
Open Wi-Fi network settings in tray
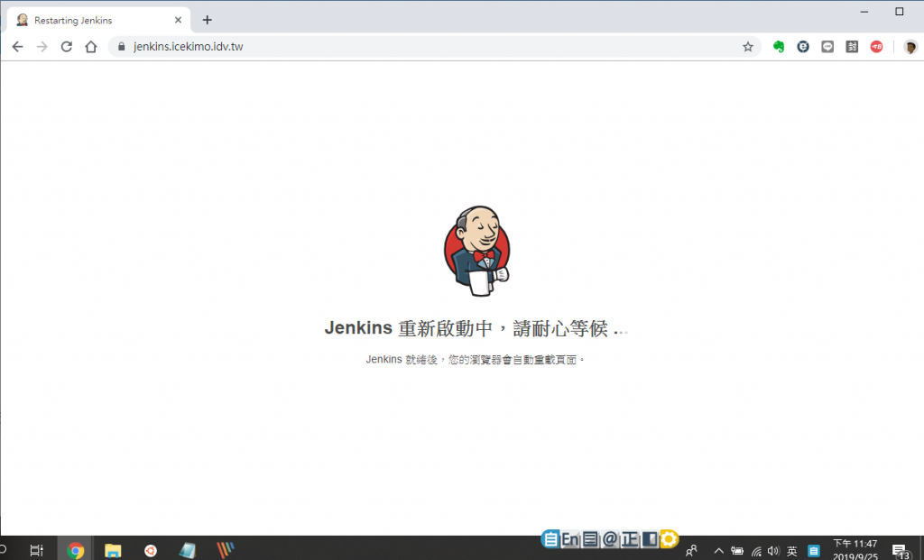[756, 551]
